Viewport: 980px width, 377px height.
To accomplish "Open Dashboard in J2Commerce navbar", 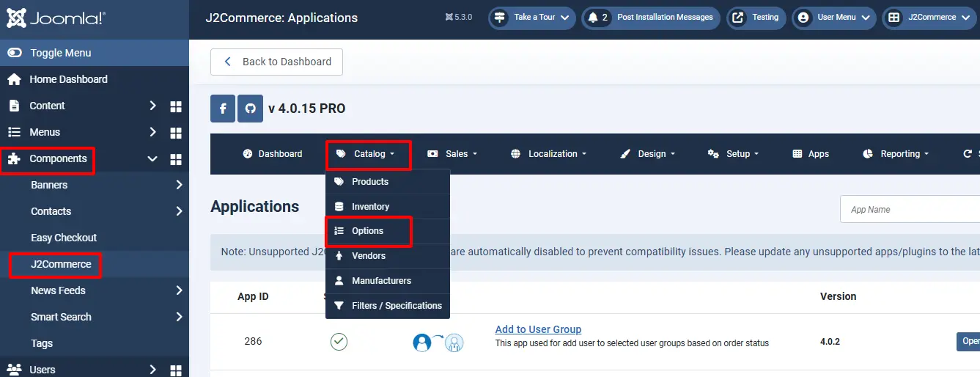I will (x=272, y=154).
